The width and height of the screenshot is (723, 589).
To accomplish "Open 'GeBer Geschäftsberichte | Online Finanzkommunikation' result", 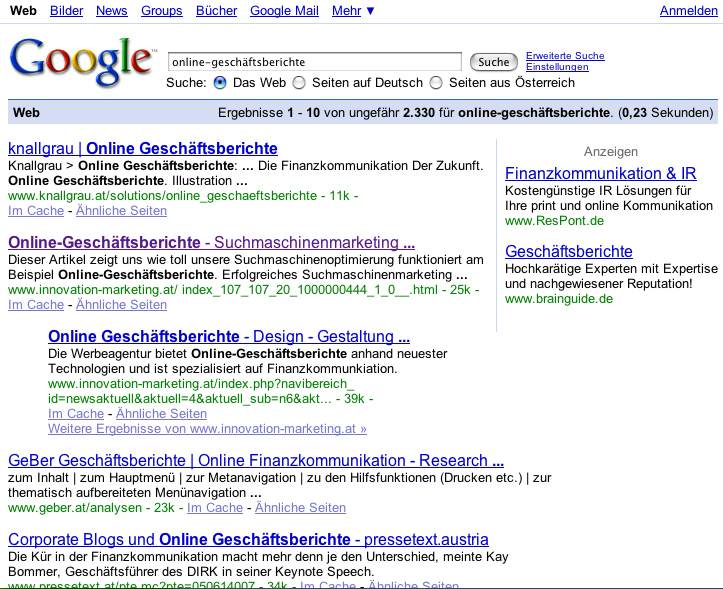I will click(x=256, y=461).
